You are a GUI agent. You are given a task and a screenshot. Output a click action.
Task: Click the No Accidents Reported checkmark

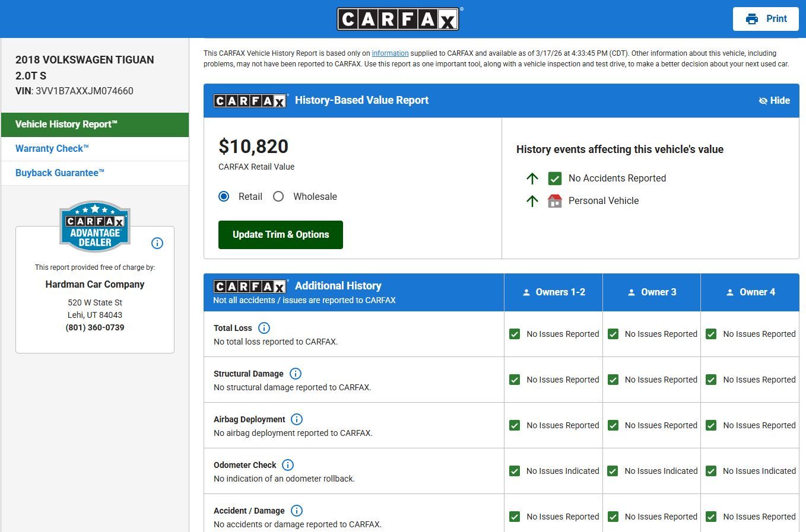point(554,179)
